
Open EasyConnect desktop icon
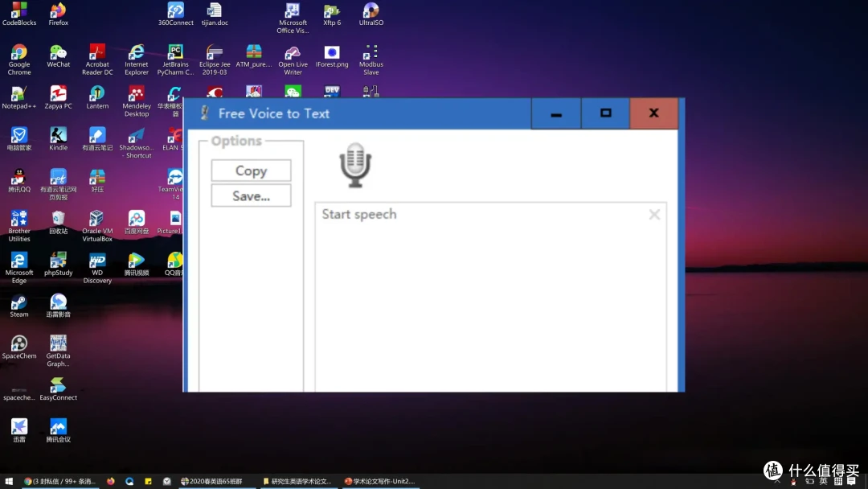[58, 388]
